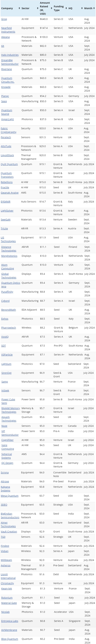96x644 pixels.
Task: Open the Quantum Circuits Inc. link
Action: pos(8,80)
